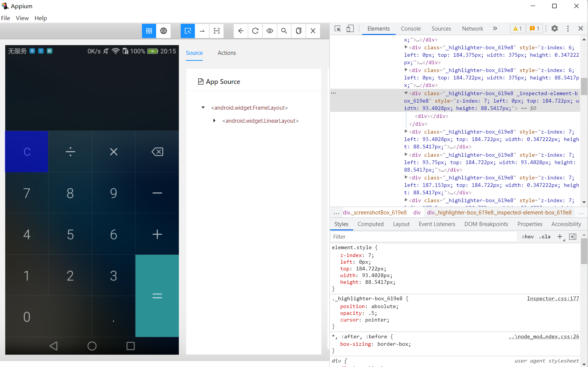Viewport: 588px width, 367px height.
Task: Open DevTools three-dot customize menu
Action: (x=568, y=28)
